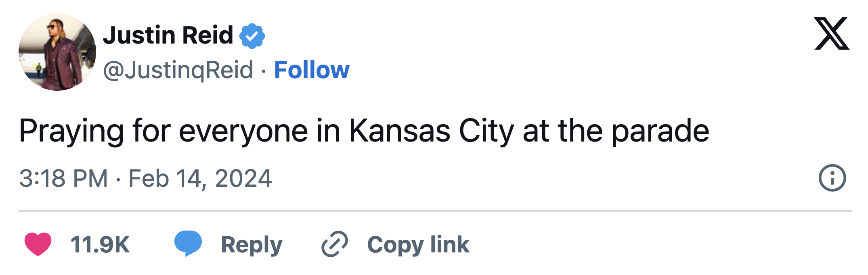Image resolution: width=868 pixels, height=275 pixels.
Task: Open the @JustinqReid handle link
Action: (178, 70)
